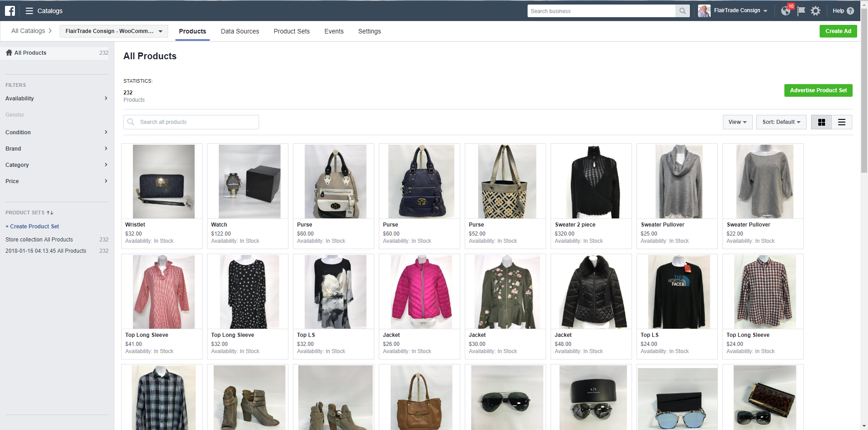868x430 pixels.
Task: Open the 2018-01-16 04:13:45 All Products set
Action: pyautogui.click(x=46, y=251)
